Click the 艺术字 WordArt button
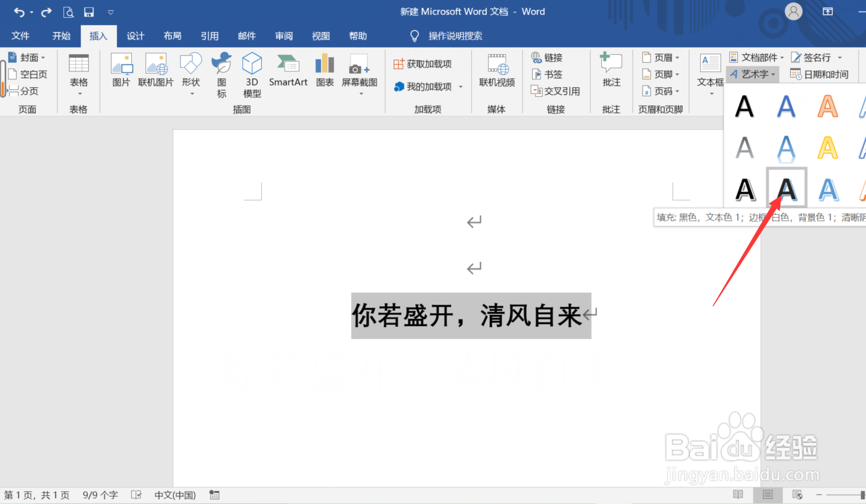 tap(753, 74)
